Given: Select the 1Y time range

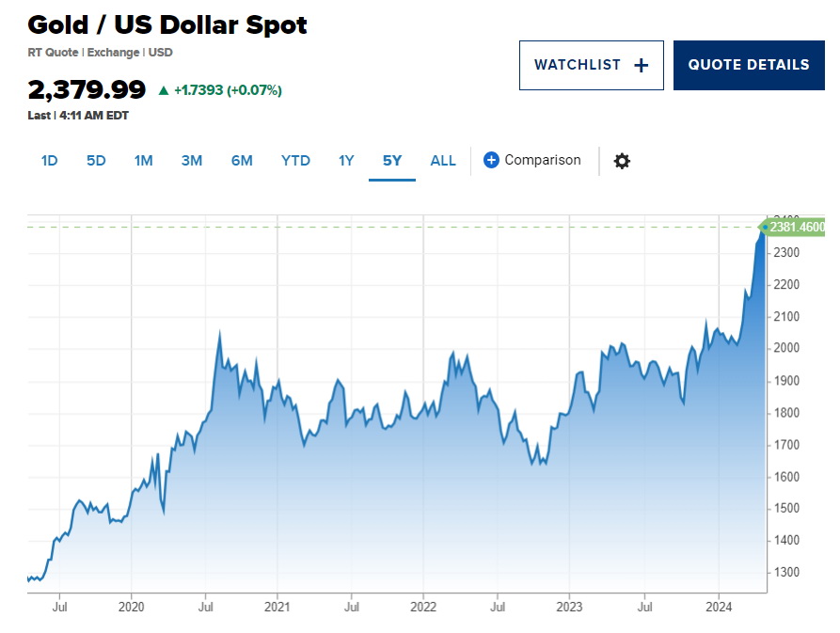Looking at the screenshot, I should click(x=346, y=161).
